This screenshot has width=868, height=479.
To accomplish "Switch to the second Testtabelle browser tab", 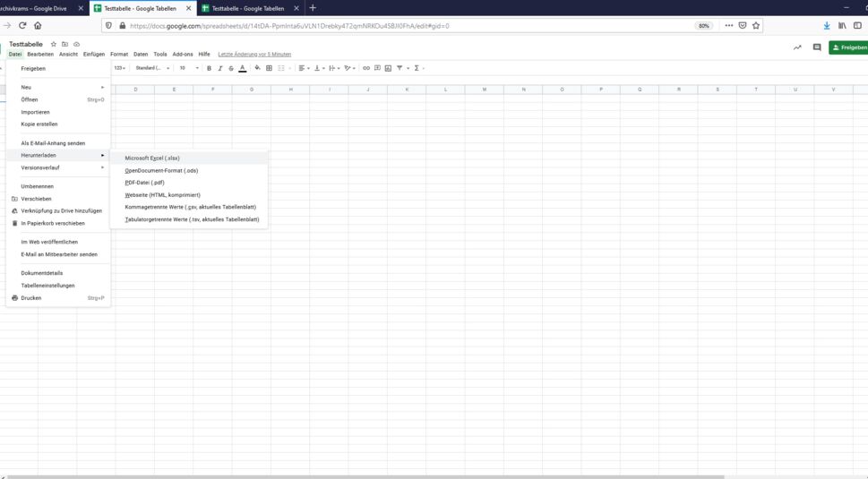I will pos(250,8).
